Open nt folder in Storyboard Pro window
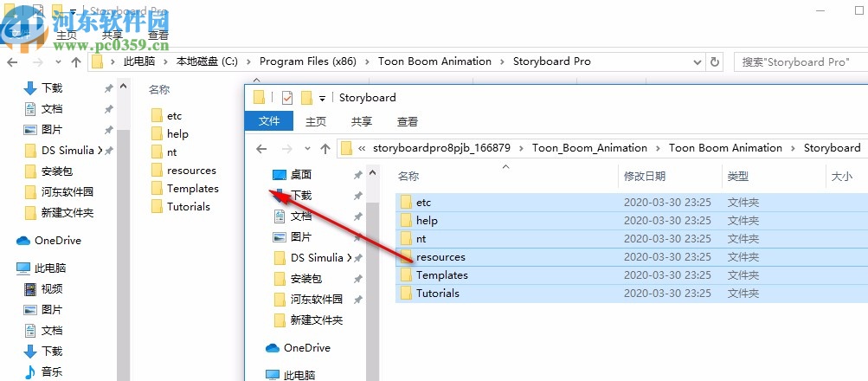Screen dimensions: 868x381 click(x=171, y=152)
